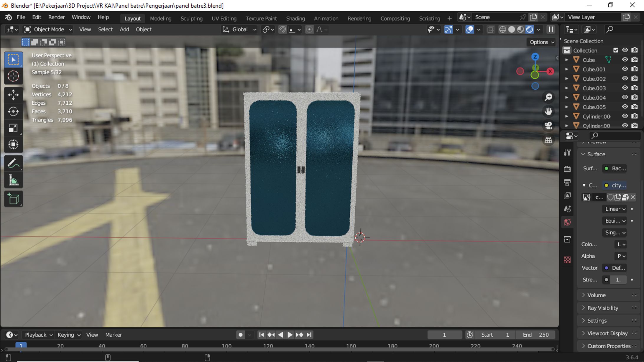
Task: Open World properties tab
Action: (x=567, y=222)
